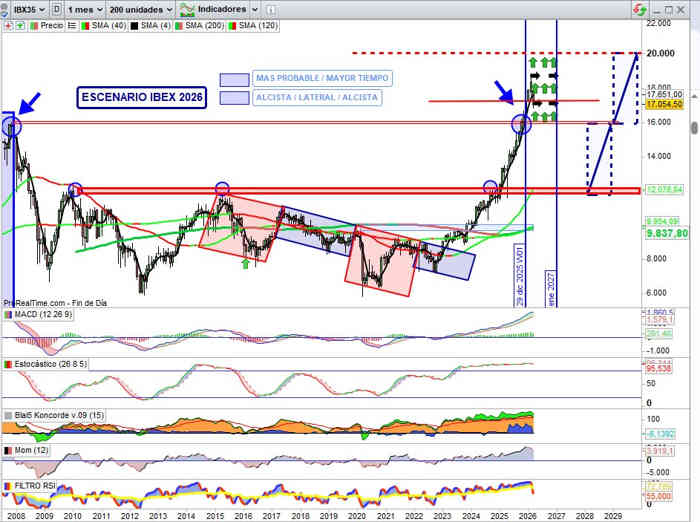Click the info icon beside Indicadores
700x522 pixels.
click(268, 8)
